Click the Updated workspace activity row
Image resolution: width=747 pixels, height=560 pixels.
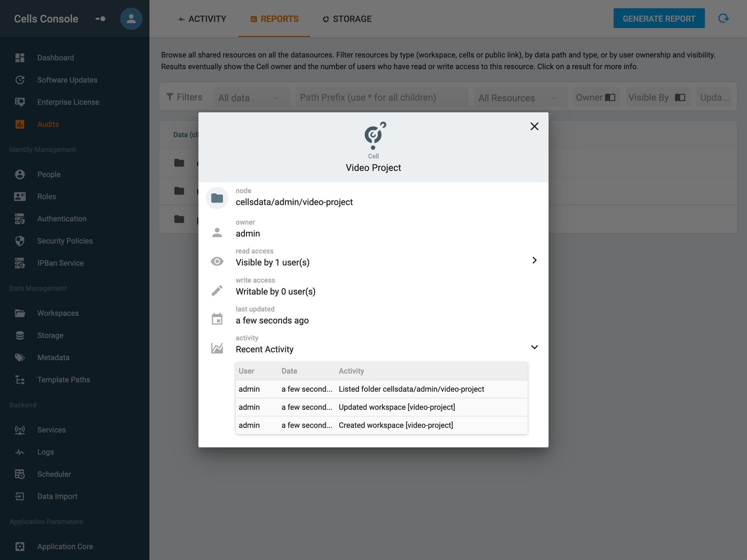point(381,407)
